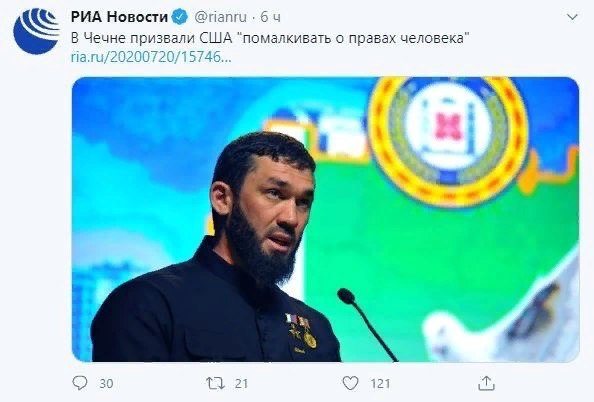Click the blue verified checkmark badge

pos(179,17)
